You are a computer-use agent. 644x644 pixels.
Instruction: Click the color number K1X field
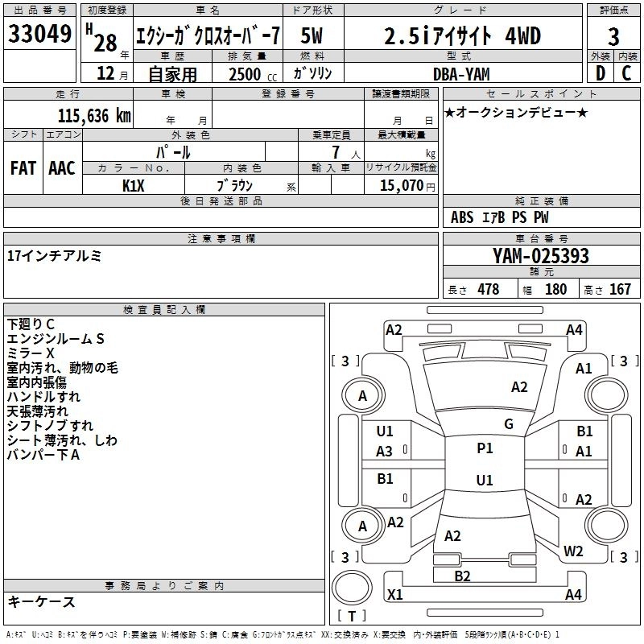(x=134, y=186)
